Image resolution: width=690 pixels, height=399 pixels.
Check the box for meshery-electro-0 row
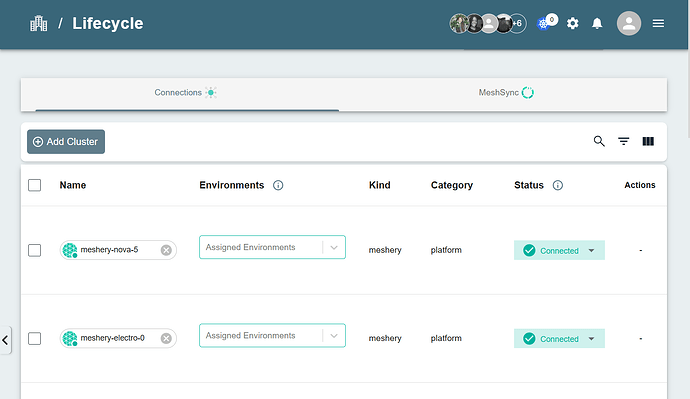pos(34,338)
